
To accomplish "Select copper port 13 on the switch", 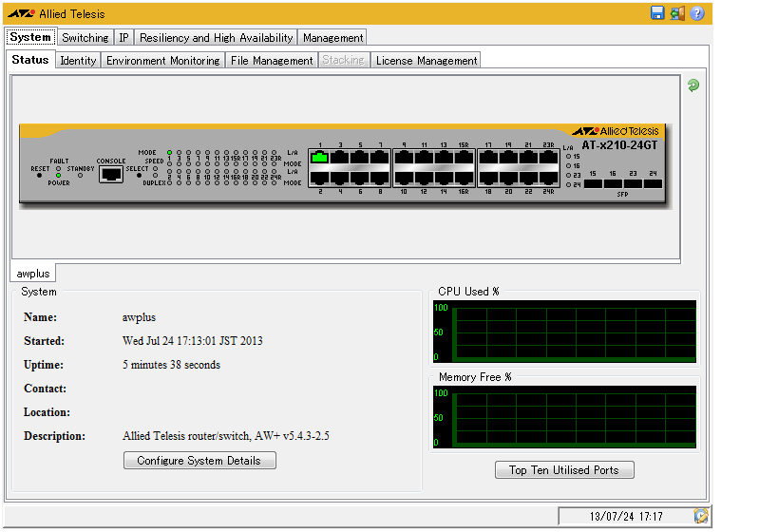I will coord(444,158).
